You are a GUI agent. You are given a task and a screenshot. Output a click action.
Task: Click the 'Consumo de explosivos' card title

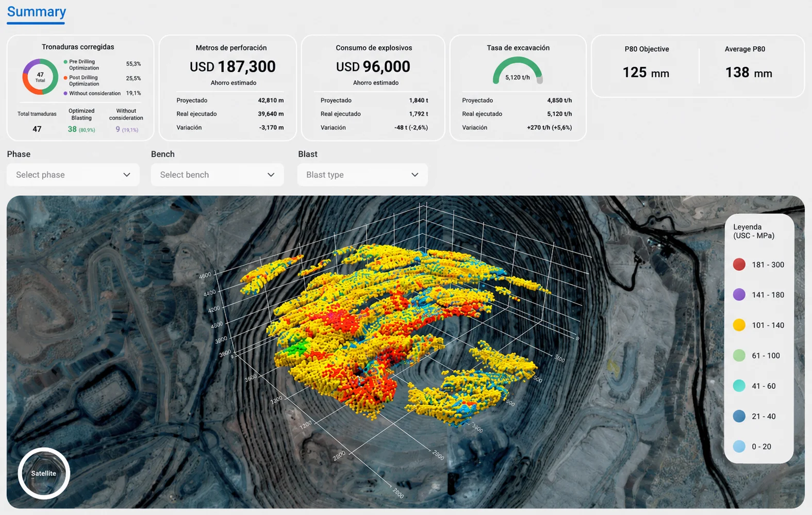tap(374, 48)
